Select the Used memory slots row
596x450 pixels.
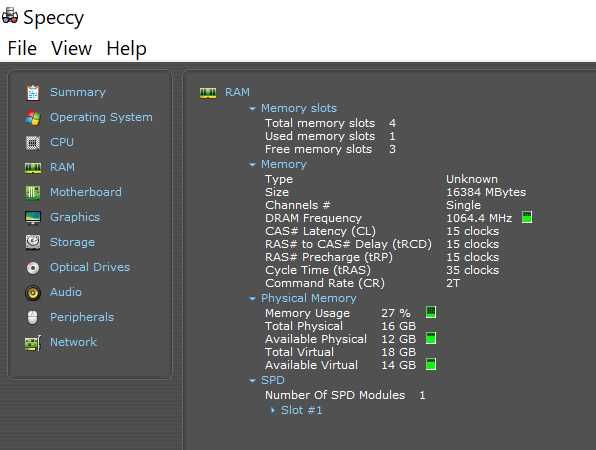[x=330, y=136]
